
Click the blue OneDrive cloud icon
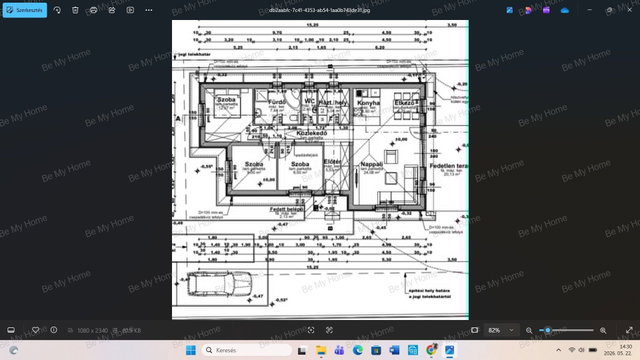(565, 11)
